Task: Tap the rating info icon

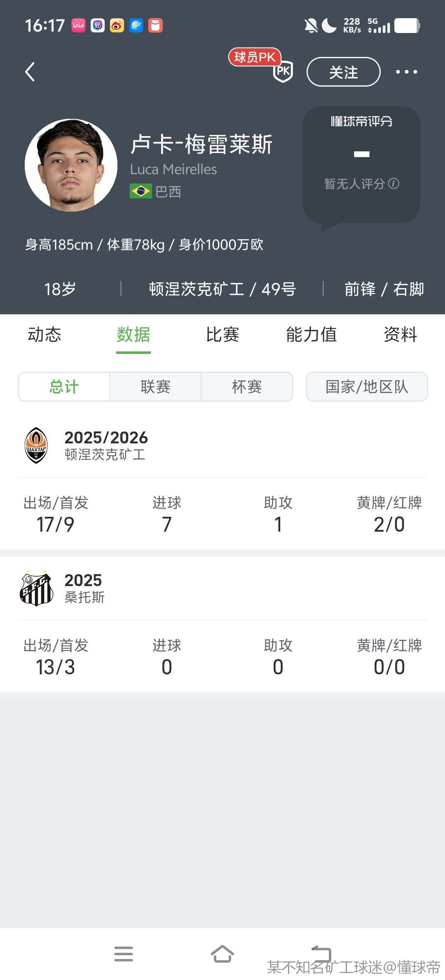Action: pos(394,184)
